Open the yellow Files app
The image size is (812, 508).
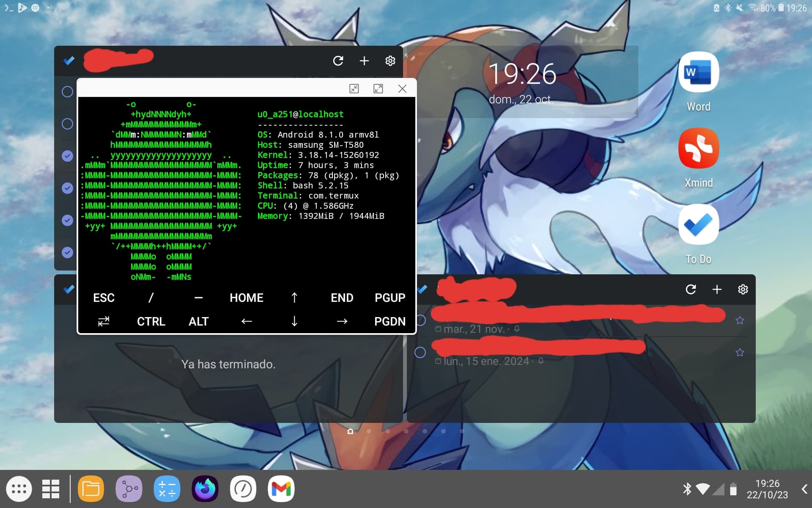point(91,489)
